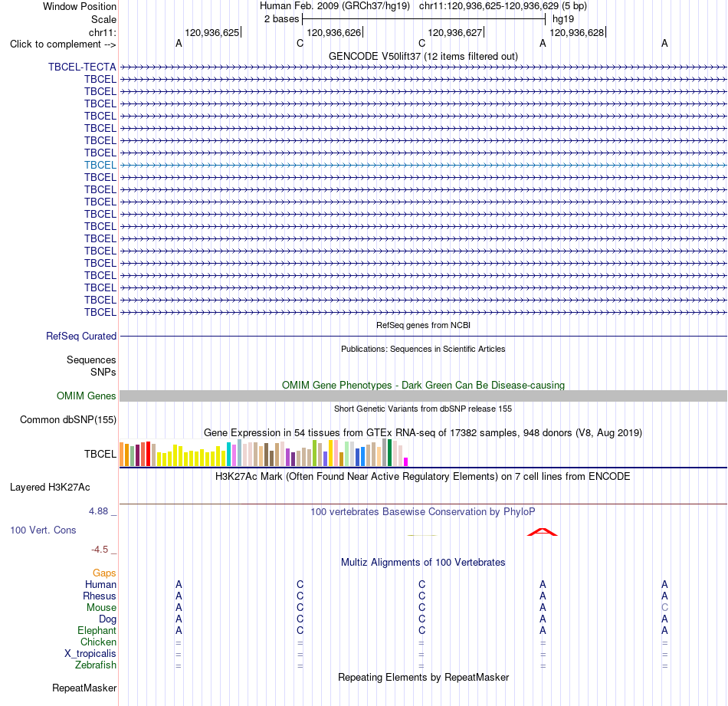
Task: Click the Chicken species label
Action: click(x=98, y=642)
